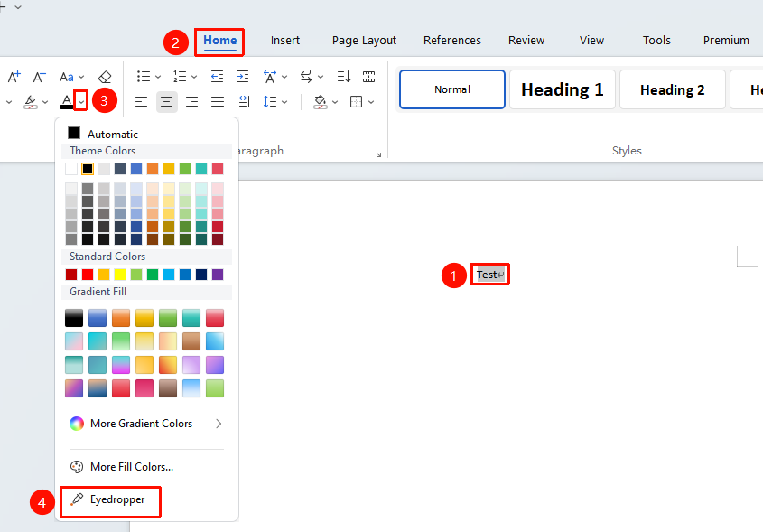Toggle distributed alignment
The image size is (763, 532).
pos(242,102)
